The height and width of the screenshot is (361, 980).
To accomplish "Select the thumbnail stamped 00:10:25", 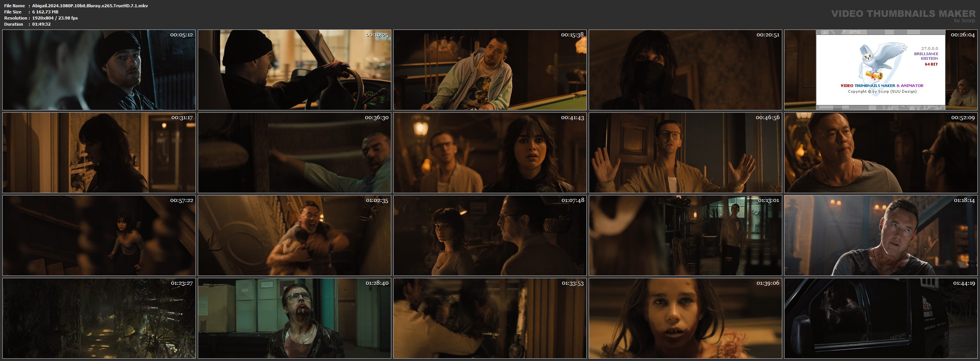I will (294, 70).
